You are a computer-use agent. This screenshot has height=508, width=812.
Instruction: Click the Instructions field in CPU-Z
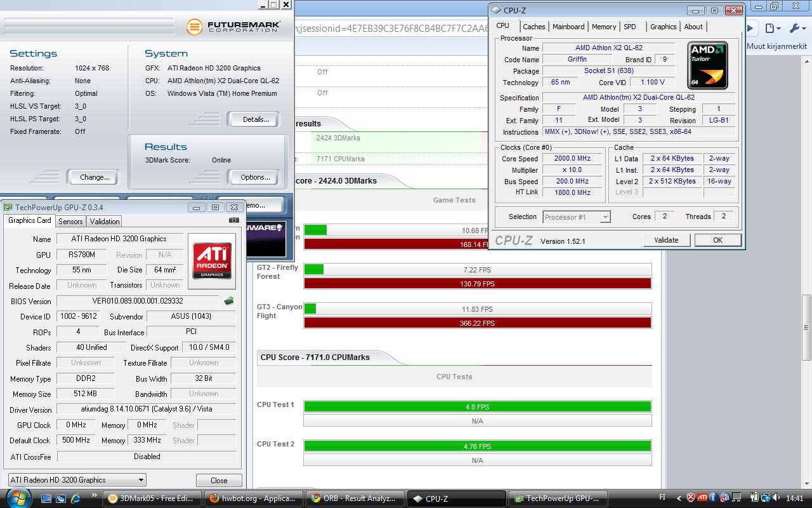(639, 132)
